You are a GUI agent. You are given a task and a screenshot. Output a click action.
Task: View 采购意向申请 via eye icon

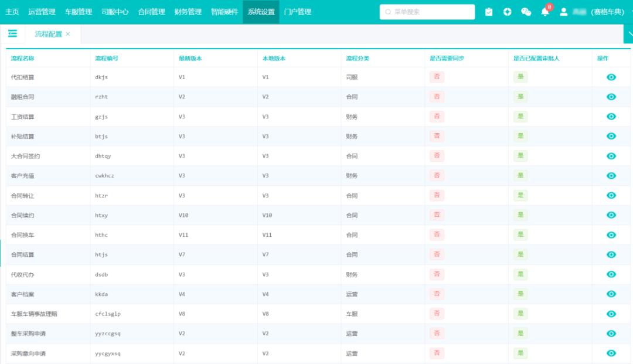pyautogui.click(x=611, y=353)
